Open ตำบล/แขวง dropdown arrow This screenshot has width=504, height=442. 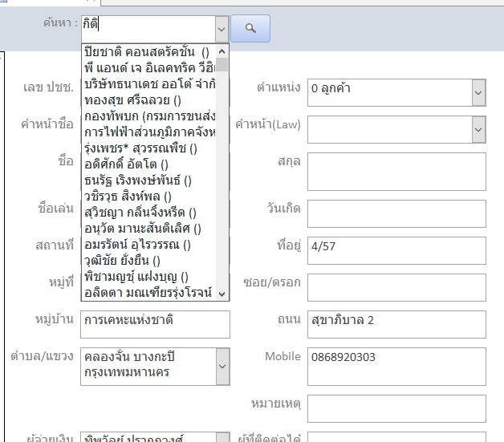coord(223,367)
